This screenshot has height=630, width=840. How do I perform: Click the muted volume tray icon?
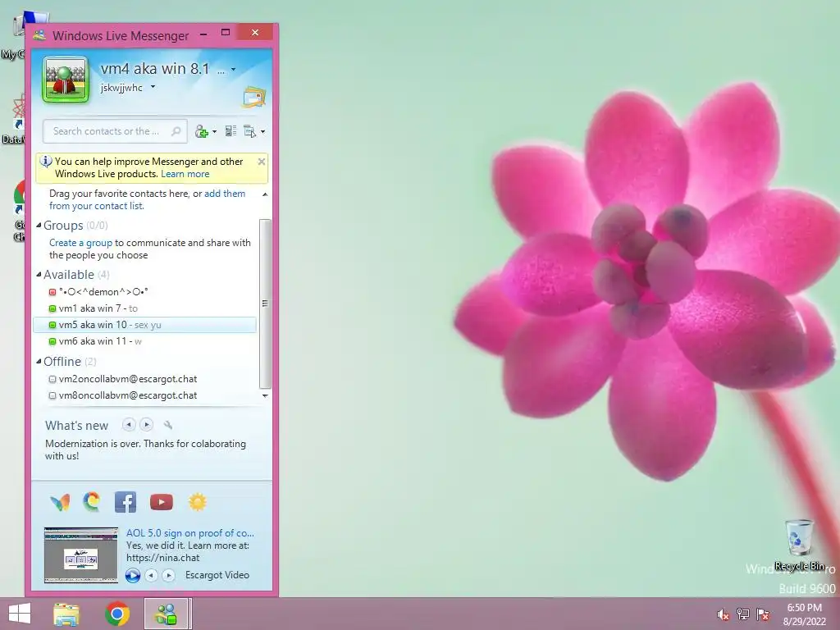click(x=724, y=614)
